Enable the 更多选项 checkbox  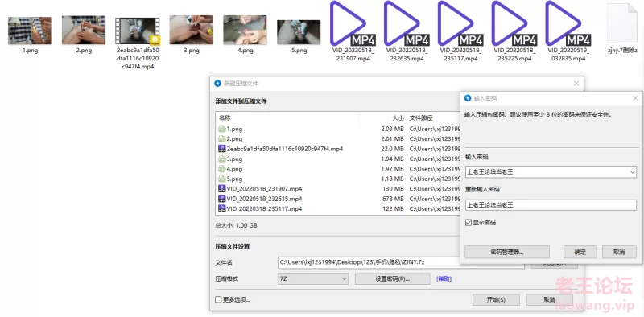(x=218, y=300)
